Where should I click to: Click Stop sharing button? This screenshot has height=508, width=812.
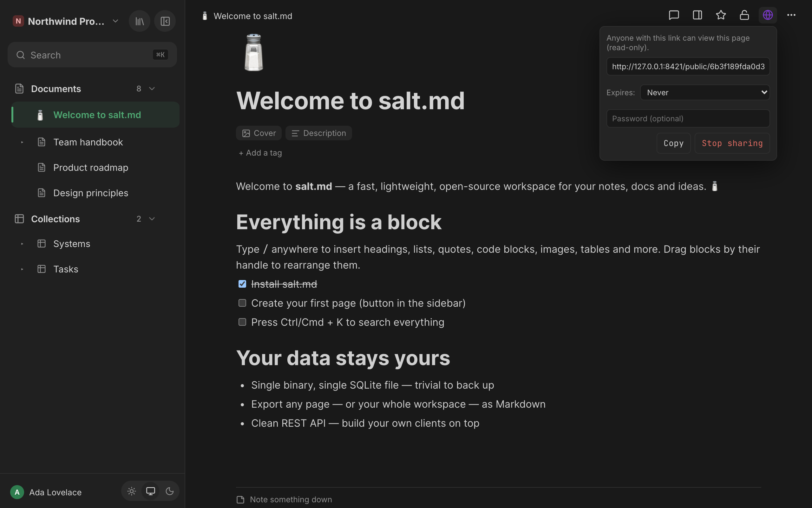732,143
